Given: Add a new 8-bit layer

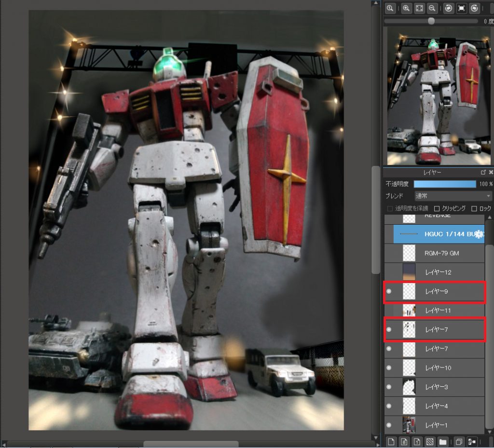Looking at the screenshot, I should tap(404, 441).
